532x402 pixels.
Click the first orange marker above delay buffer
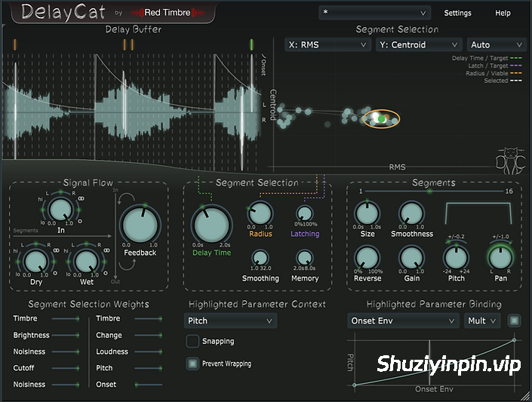click(x=14, y=44)
